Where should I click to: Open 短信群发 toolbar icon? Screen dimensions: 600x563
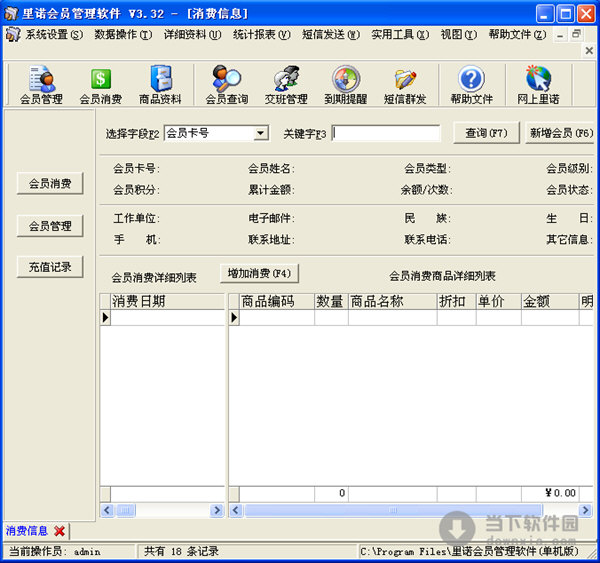click(405, 84)
